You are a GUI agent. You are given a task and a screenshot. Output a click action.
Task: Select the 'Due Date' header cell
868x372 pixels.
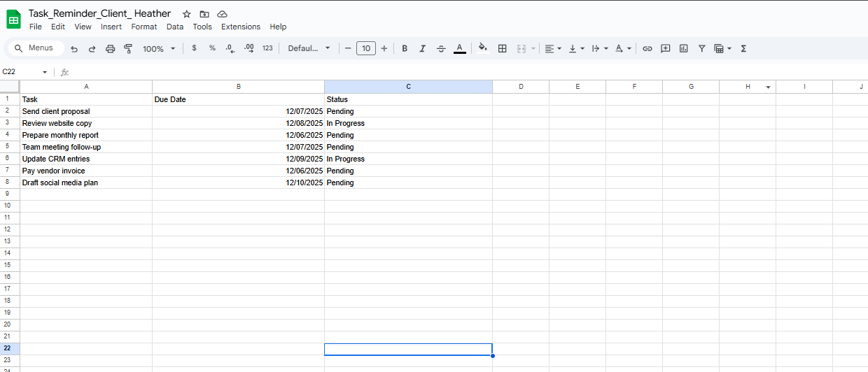pos(239,99)
